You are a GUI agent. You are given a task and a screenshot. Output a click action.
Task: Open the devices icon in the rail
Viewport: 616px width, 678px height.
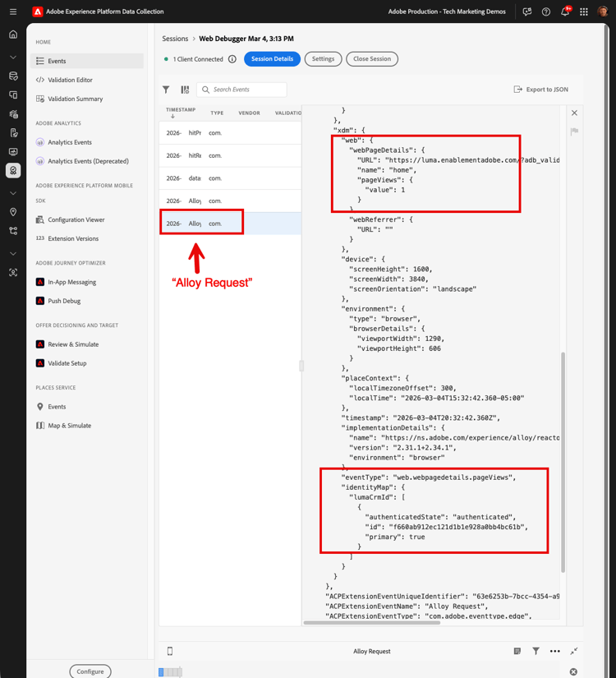pos(13,95)
